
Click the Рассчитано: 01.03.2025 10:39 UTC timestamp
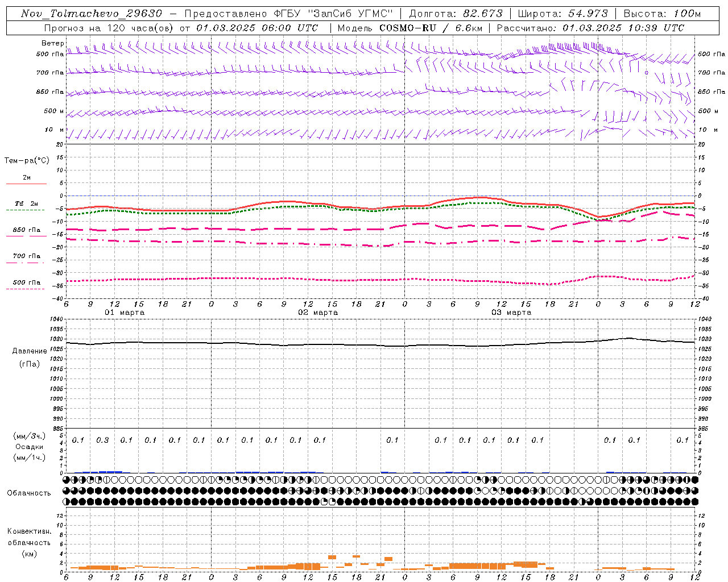[590, 28]
